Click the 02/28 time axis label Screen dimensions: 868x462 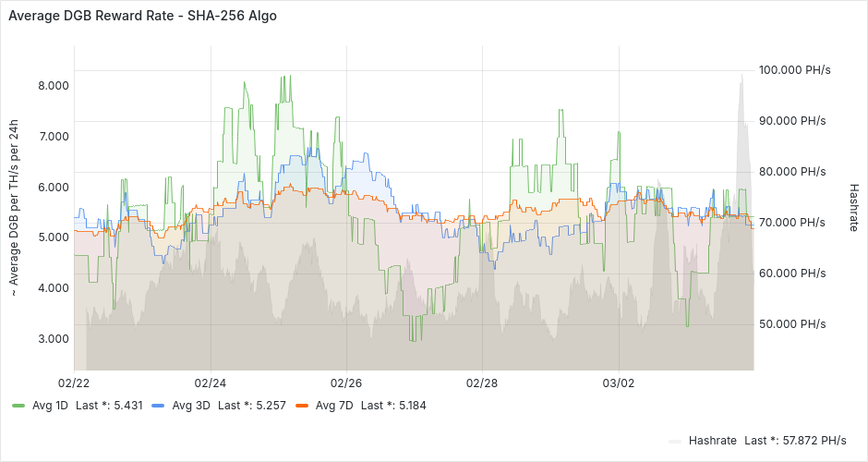[482, 383]
